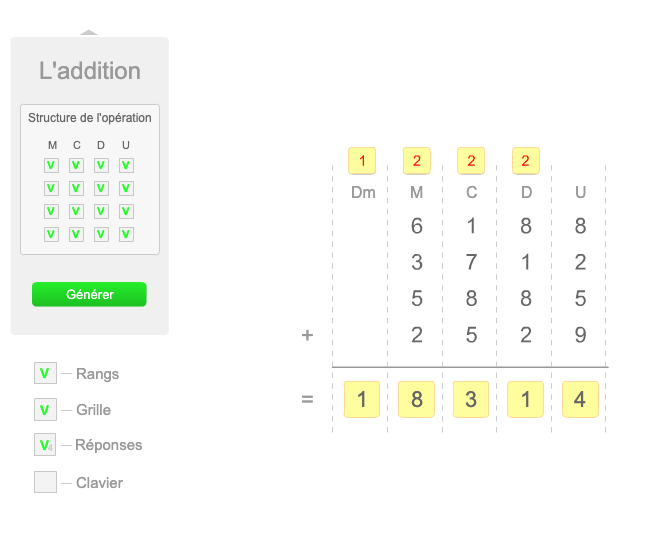This screenshot has height=541, width=657.
Task: Toggle the Grille checkbox
Action: tap(45, 409)
